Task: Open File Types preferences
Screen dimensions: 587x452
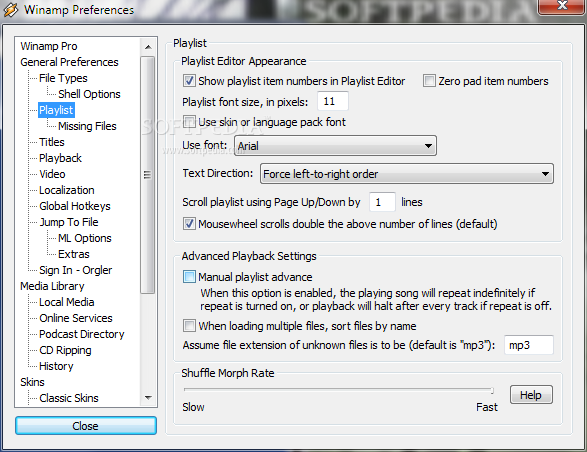Action: (63, 78)
